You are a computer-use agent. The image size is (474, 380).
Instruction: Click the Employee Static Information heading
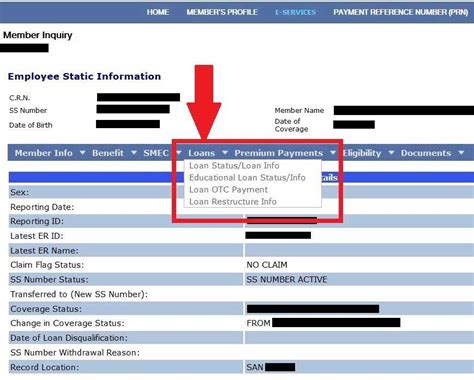click(84, 76)
